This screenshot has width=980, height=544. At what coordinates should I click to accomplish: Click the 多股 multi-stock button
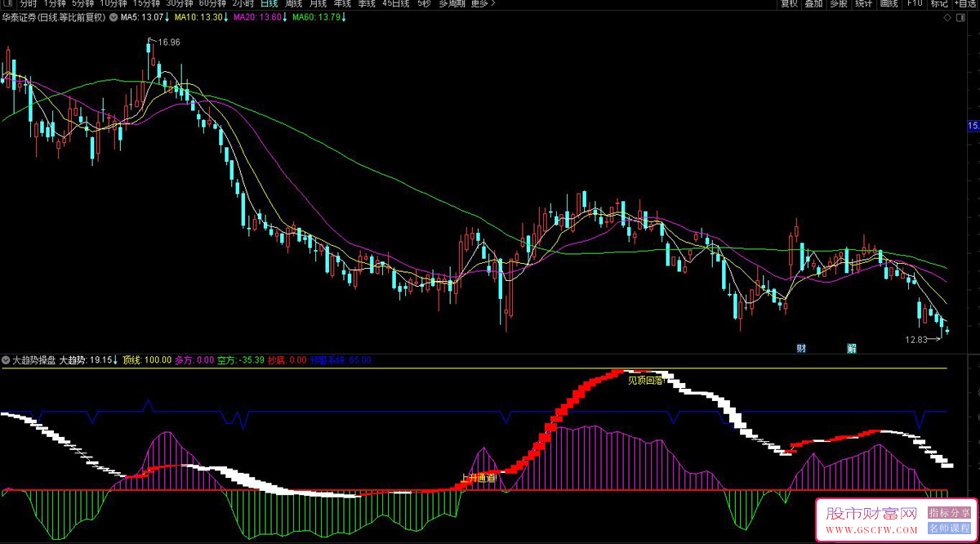(x=839, y=3)
